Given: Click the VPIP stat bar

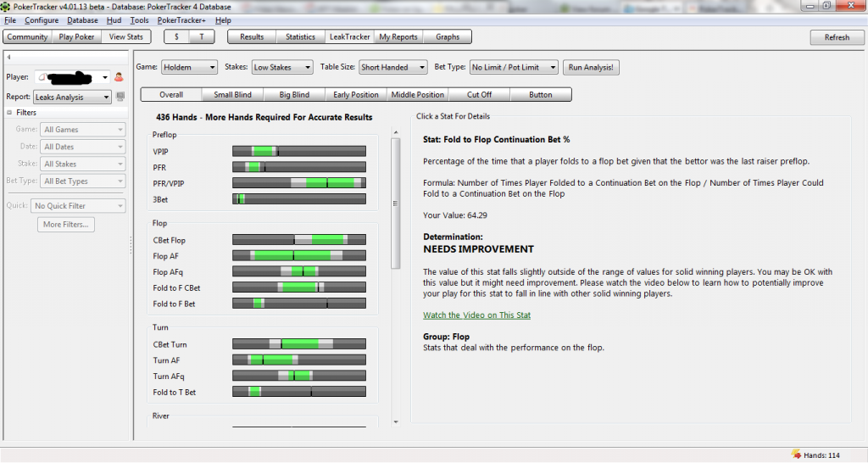Looking at the screenshot, I should 299,151.
